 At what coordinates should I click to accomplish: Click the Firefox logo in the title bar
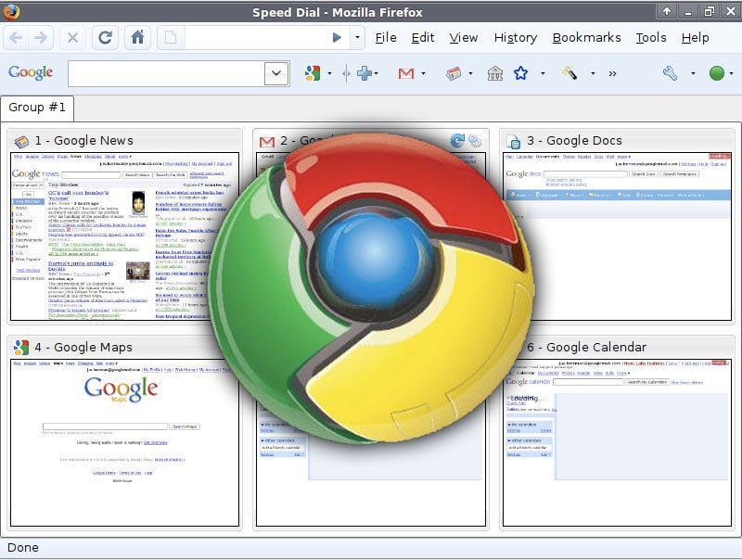tap(10, 11)
